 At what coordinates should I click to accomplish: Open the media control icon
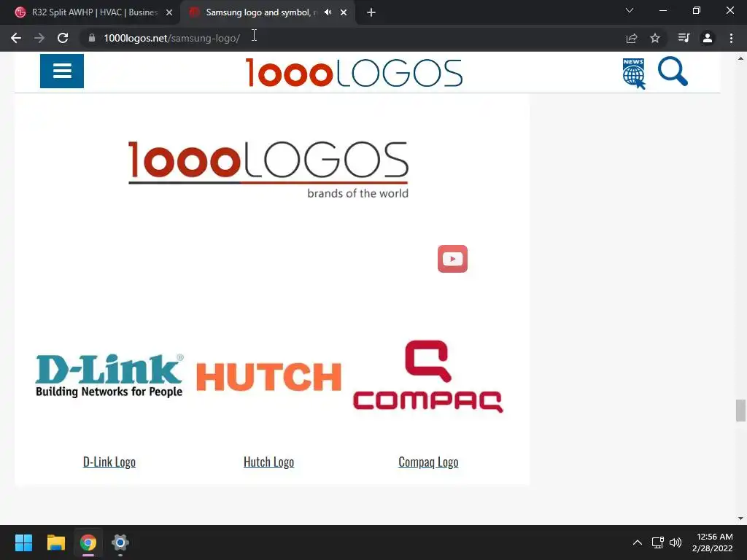(x=684, y=38)
